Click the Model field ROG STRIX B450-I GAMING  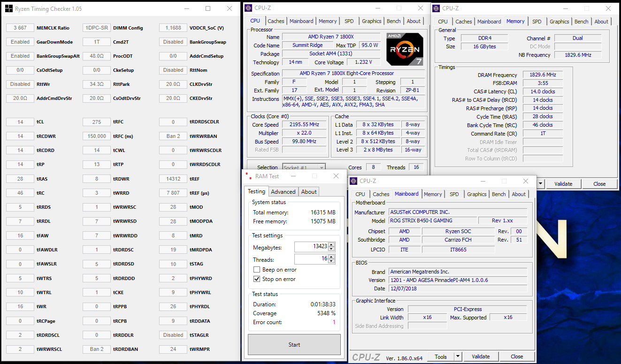[x=432, y=220]
